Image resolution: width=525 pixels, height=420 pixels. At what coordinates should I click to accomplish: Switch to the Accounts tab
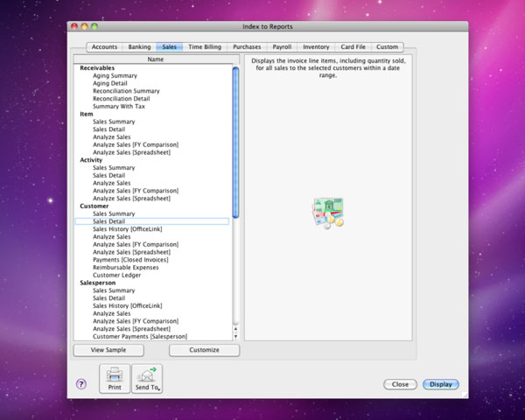pyautogui.click(x=104, y=47)
